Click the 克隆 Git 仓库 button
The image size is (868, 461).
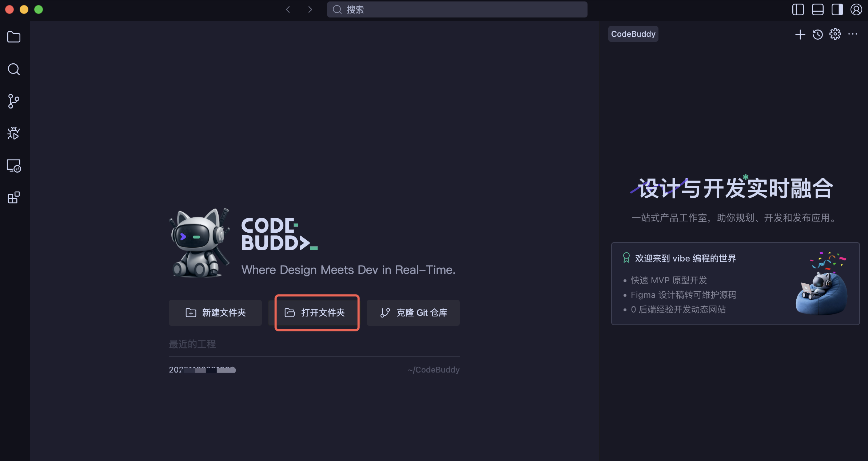pos(413,313)
